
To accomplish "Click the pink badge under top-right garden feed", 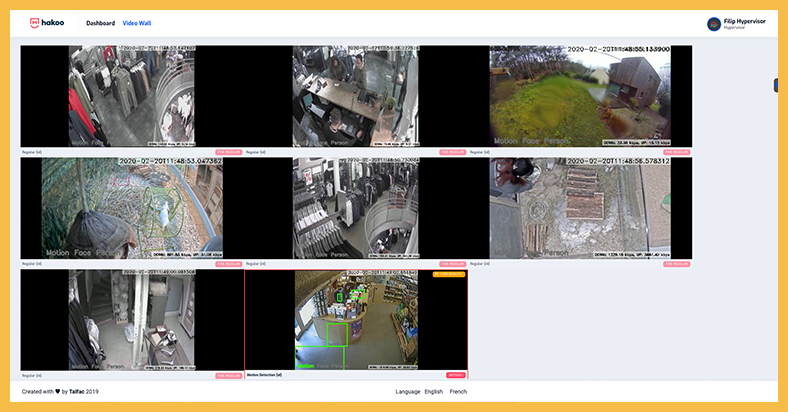I will pos(678,152).
